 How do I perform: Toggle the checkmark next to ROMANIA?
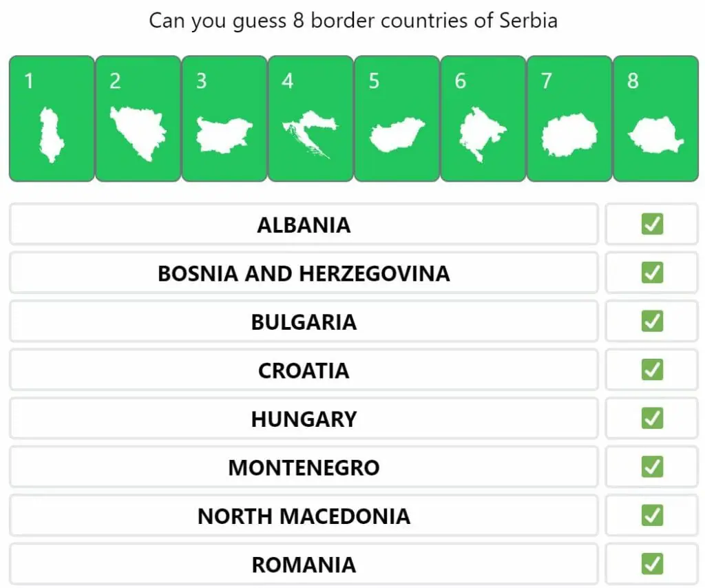(x=652, y=564)
